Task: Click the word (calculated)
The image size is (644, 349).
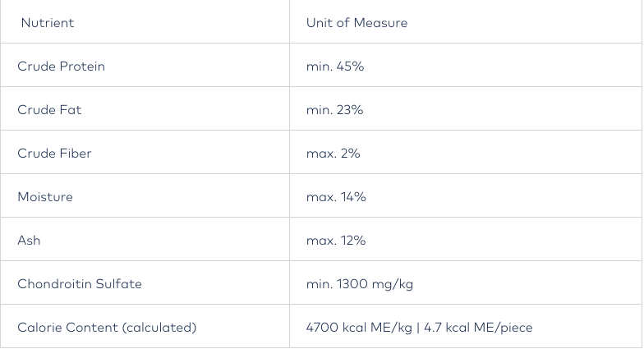Action: point(159,328)
